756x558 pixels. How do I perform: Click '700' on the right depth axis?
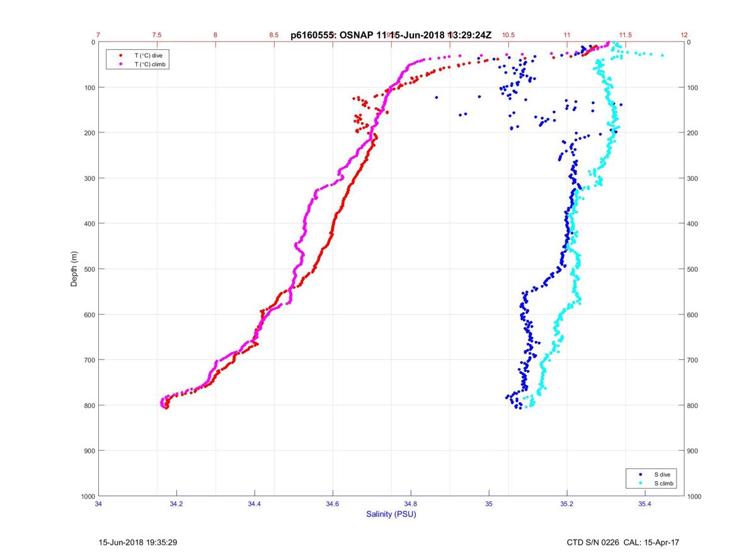tap(693, 360)
